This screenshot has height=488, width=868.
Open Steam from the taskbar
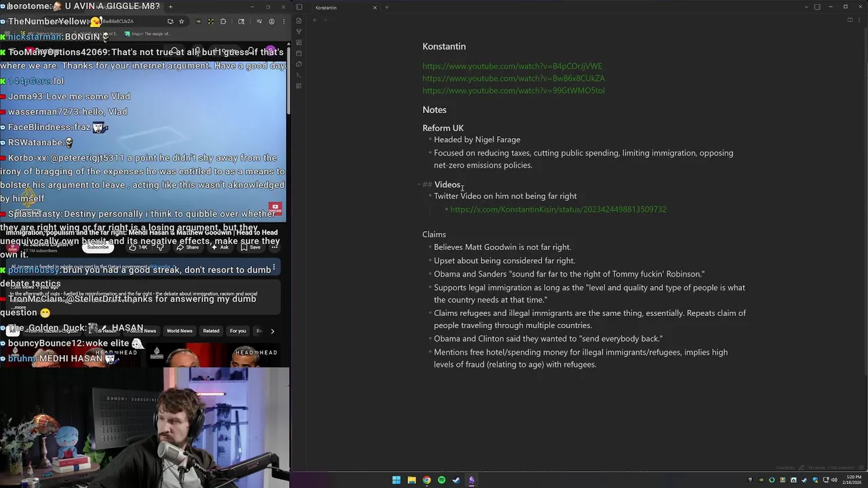tap(456, 480)
